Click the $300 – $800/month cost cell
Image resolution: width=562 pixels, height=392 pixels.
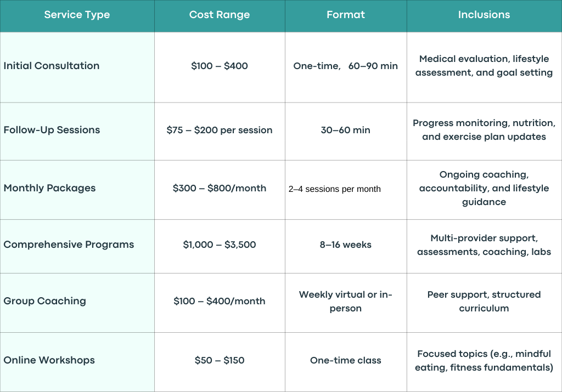(x=220, y=190)
